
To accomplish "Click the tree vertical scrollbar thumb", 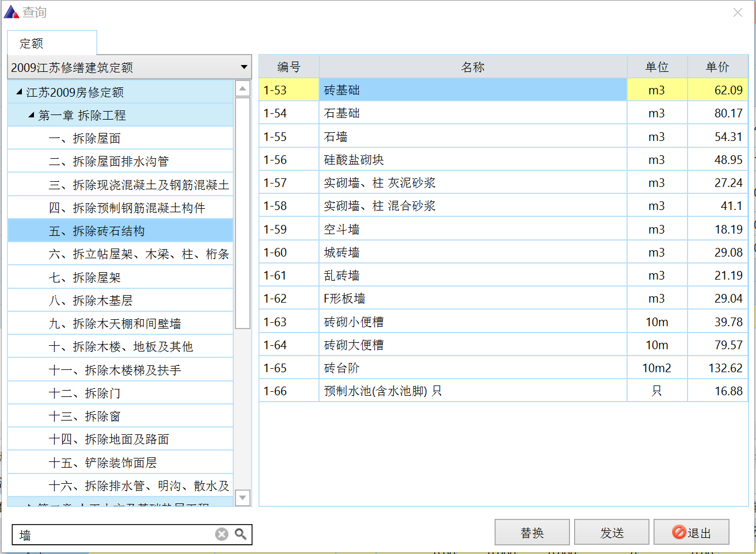I will (243, 213).
